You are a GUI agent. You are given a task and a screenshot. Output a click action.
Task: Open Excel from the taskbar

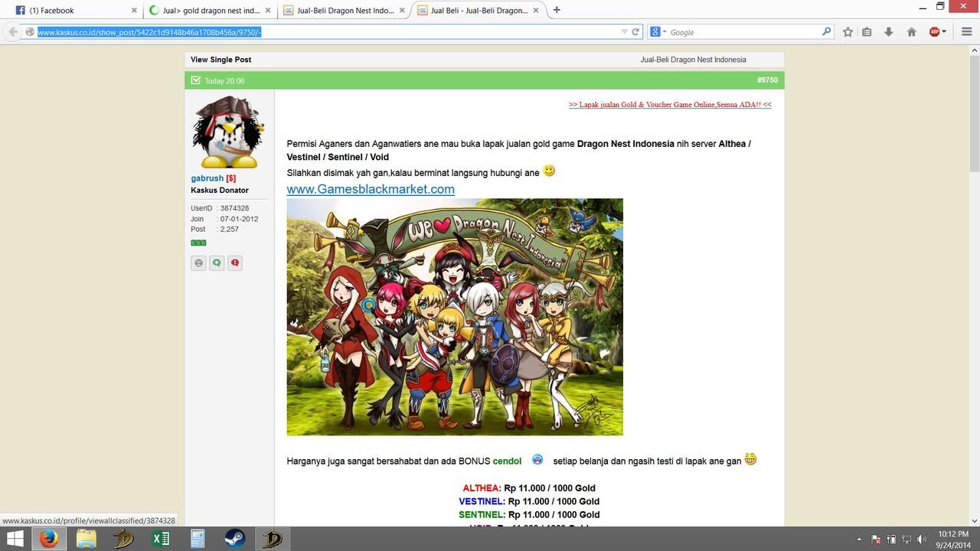161,539
